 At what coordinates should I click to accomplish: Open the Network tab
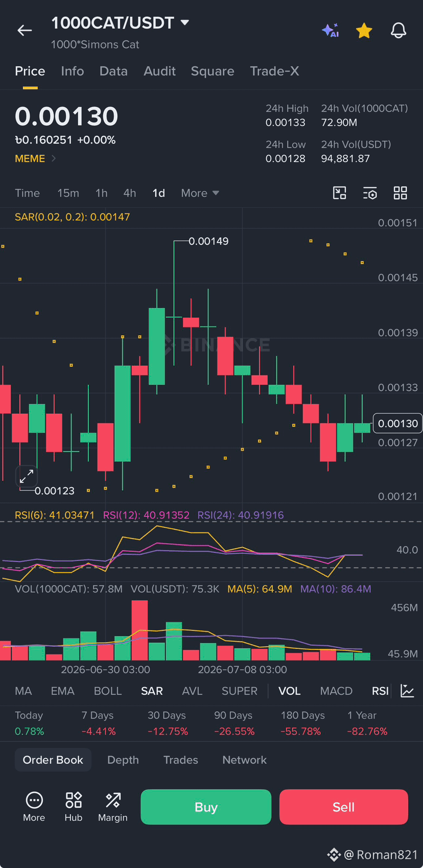coord(245,760)
